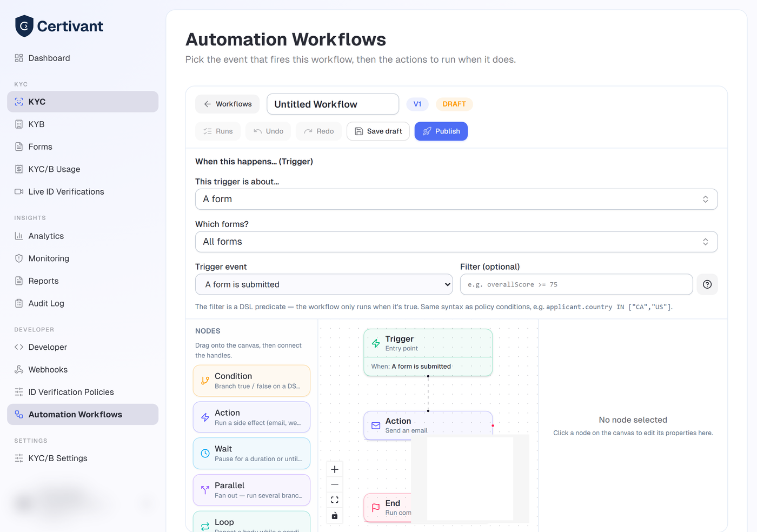Publish the workflow

coord(441,131)
